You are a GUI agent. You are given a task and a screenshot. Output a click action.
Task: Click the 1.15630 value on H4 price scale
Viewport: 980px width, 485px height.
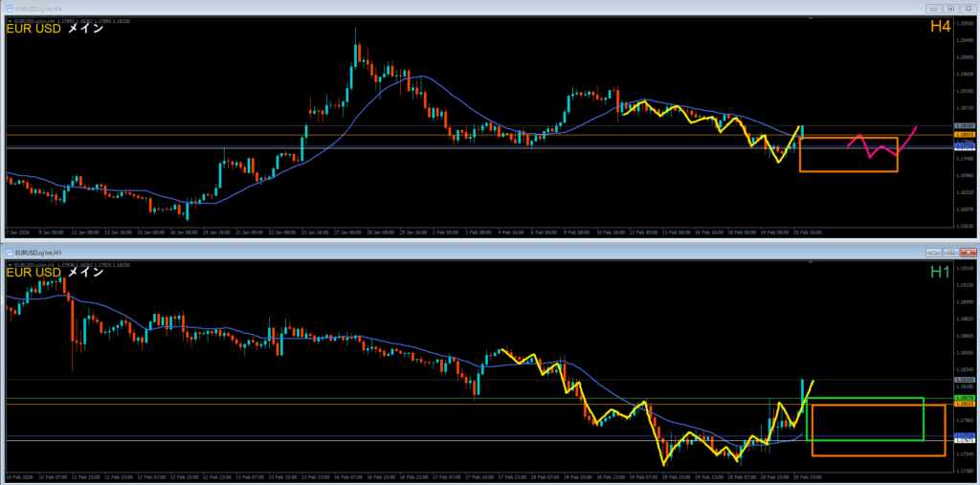(966, 227)
